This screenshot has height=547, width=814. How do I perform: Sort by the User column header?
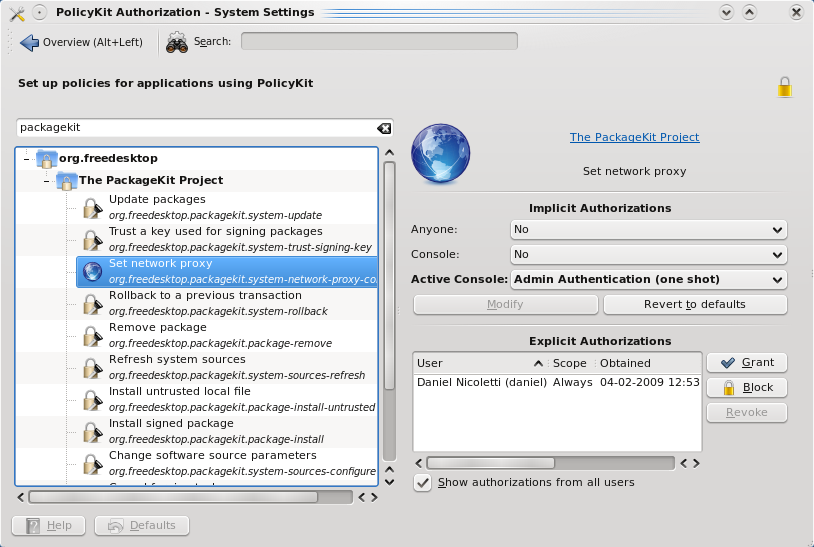tap(478, 363)
